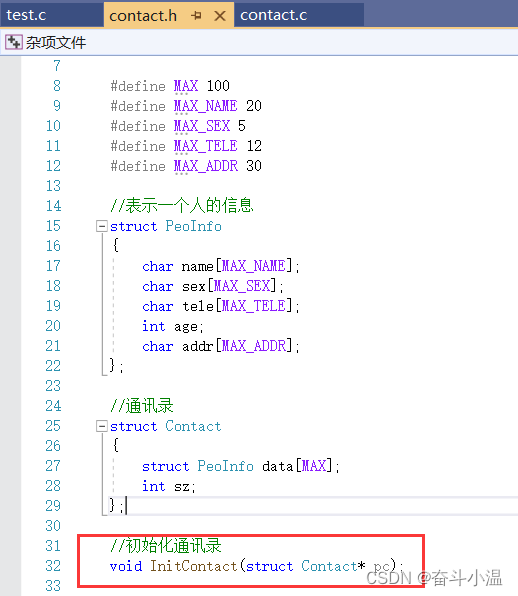This screenshot has width=518, height=596.
Task: Click the InitContact function name
Action: 193,566
